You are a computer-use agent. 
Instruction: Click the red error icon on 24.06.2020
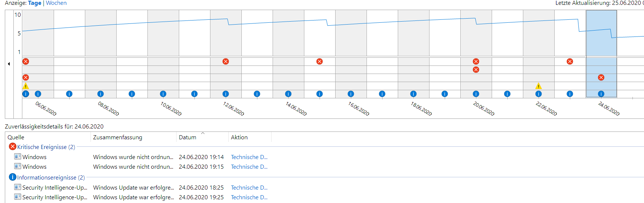pos(601,77)
